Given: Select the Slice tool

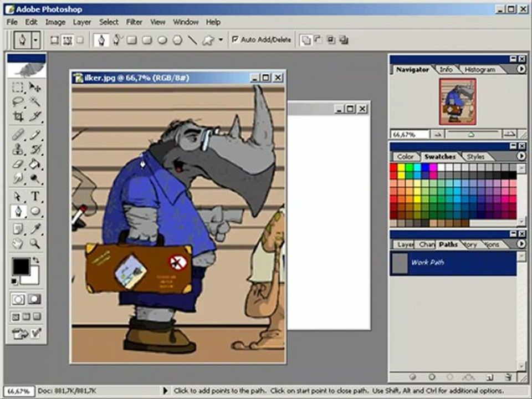Looking at the screenshot, I should [x=34, y=116].
